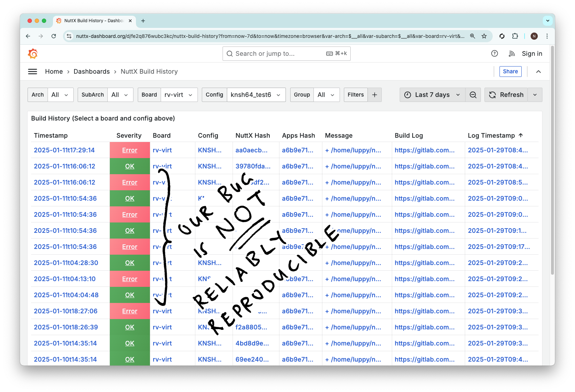Click Sign in

pos(532,54)
